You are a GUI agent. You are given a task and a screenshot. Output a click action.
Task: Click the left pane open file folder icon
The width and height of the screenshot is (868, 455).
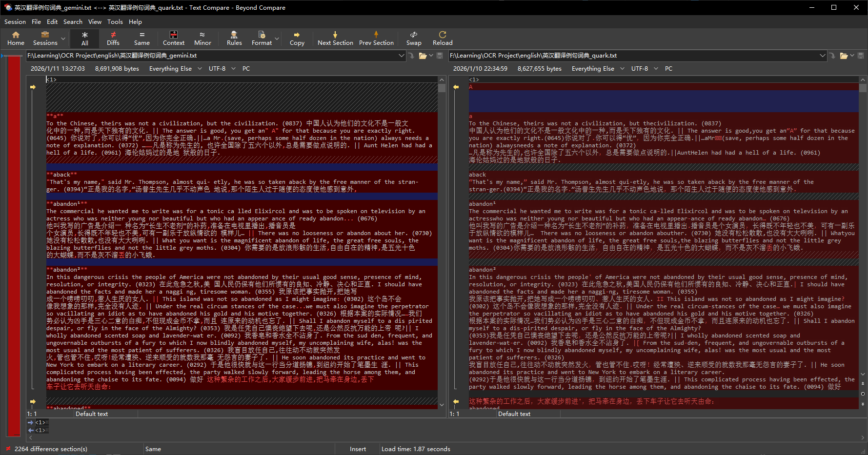point(423,56)
